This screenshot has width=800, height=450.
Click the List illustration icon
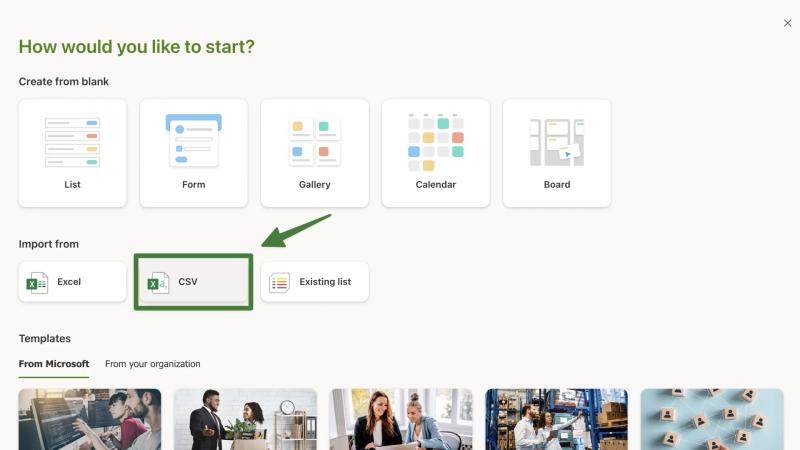pos(72,142)
